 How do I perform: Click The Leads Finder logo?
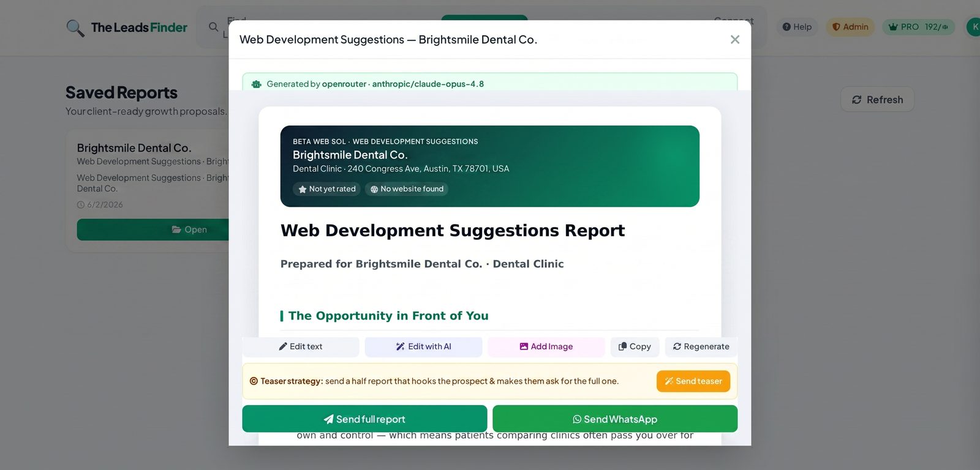click(127, 28)
